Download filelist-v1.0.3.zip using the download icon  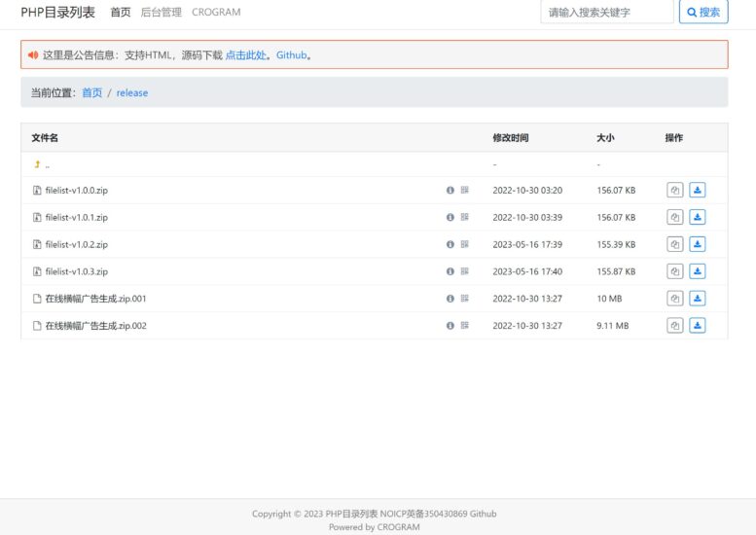click(x=697, y=271)
